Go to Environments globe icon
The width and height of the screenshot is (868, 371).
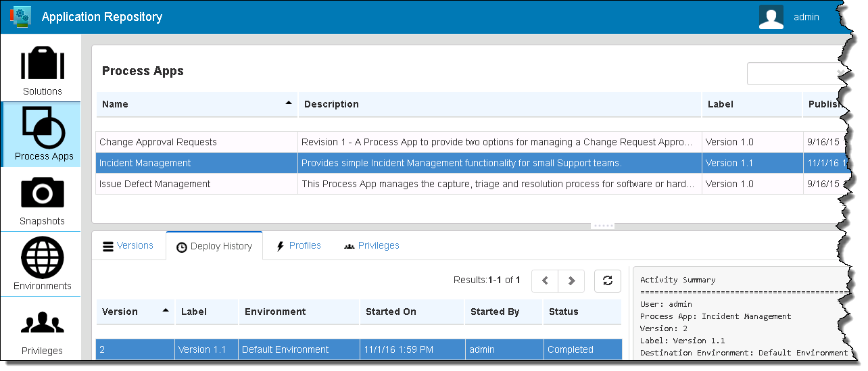coord(42,258)
